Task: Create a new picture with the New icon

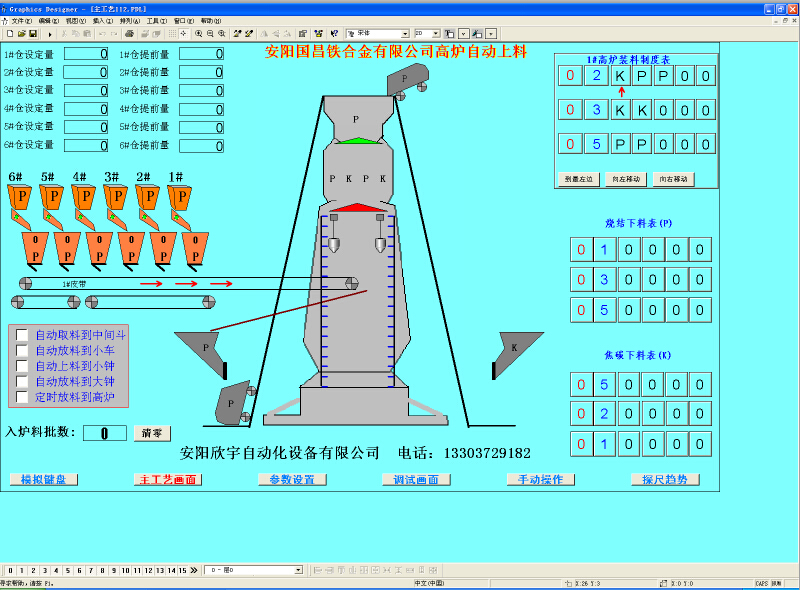Action: [10, 34]
